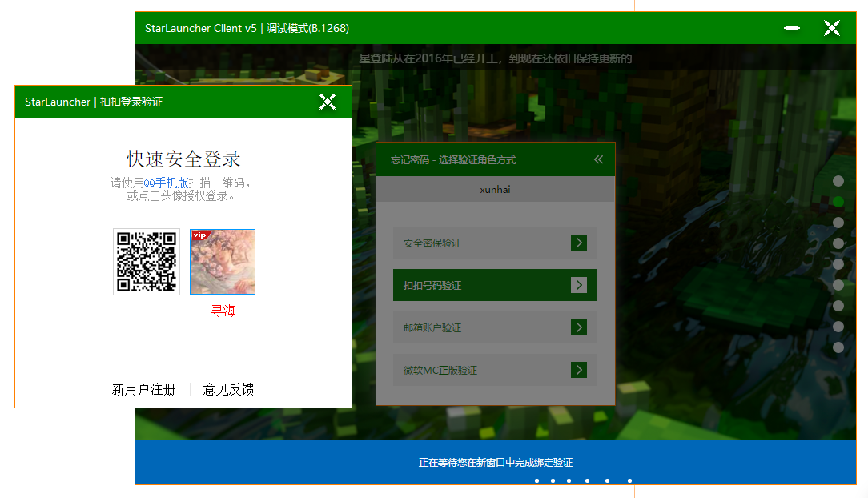This screenshot has width=868, height=498.
Task: Open the 意见反馈 link
Action: click(x=228, y=390)
